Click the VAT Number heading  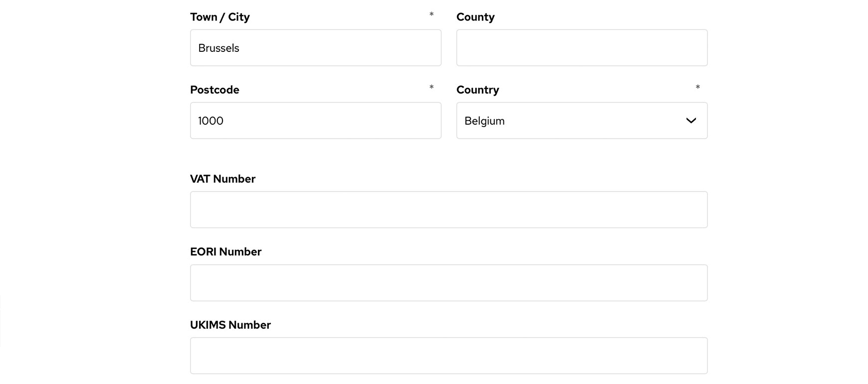pos(222,179)
